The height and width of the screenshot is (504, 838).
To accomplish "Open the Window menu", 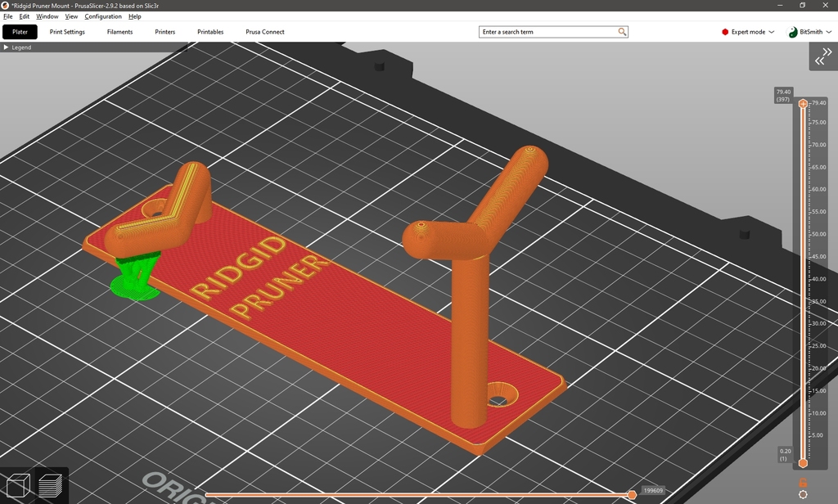I will 47,16.
